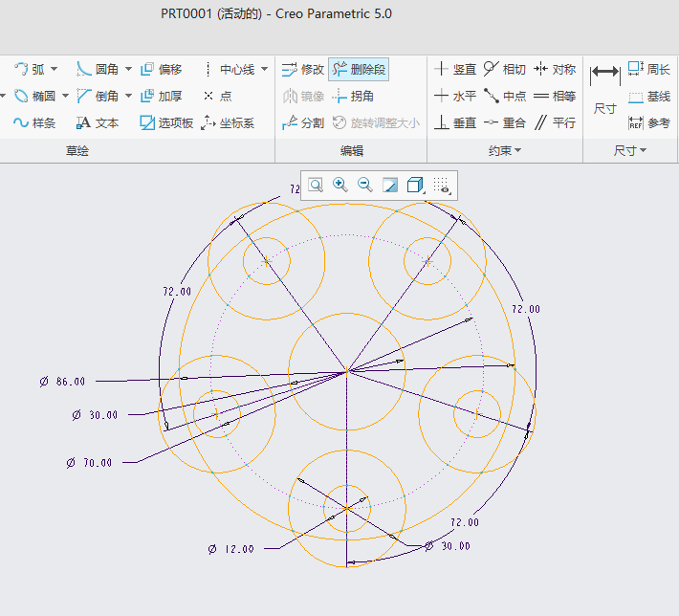679x616 pixels.
Task: Select the upper-left 72.00 angle dimension
Action: point(177,292)
